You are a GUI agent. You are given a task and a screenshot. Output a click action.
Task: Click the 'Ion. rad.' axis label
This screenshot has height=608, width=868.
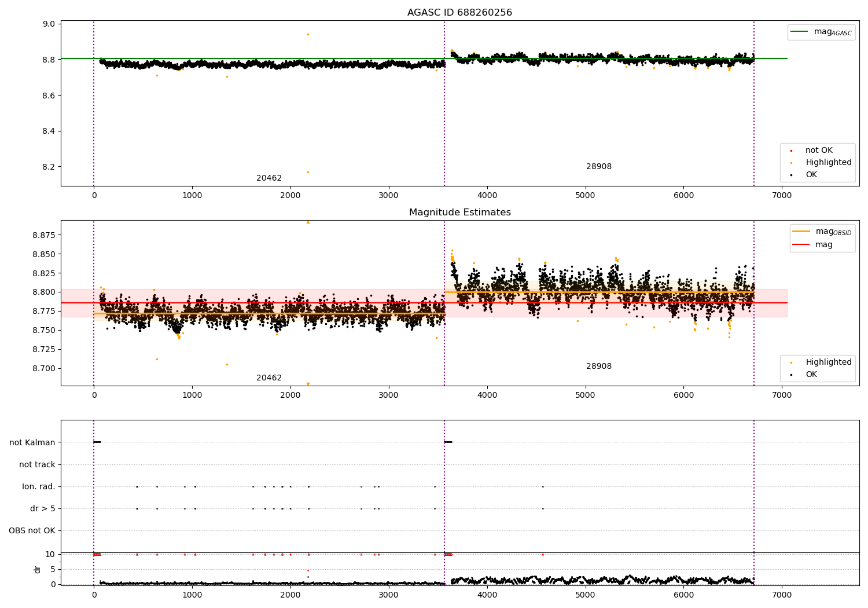[39, 486]
